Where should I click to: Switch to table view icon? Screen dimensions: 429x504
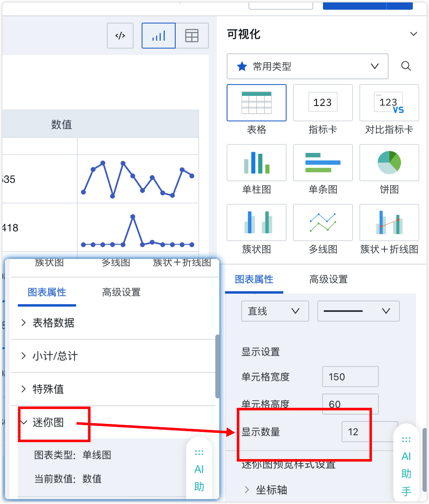tap(192, 36)
